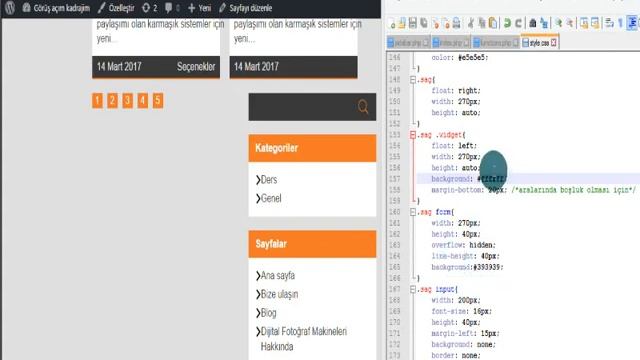The height and width of the screenshot is (360, 640).
Task: Click the green Undo arrow
Action: [507, 23]
